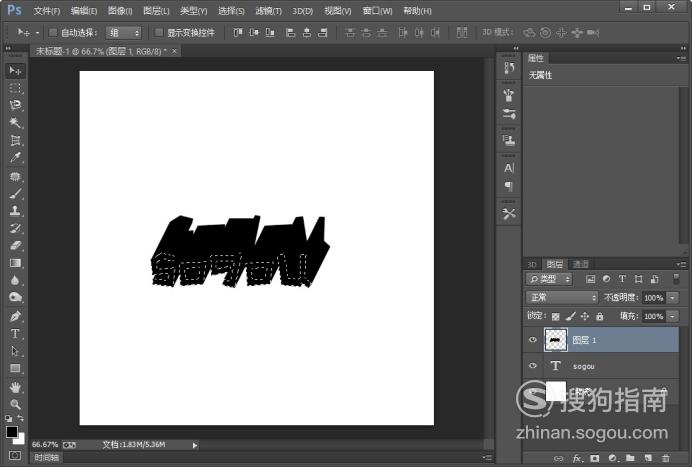Viewport: 692px width, 467px height.
Task: Open the 填充 fill slider arrow
Action: click(x=673, y=316)
